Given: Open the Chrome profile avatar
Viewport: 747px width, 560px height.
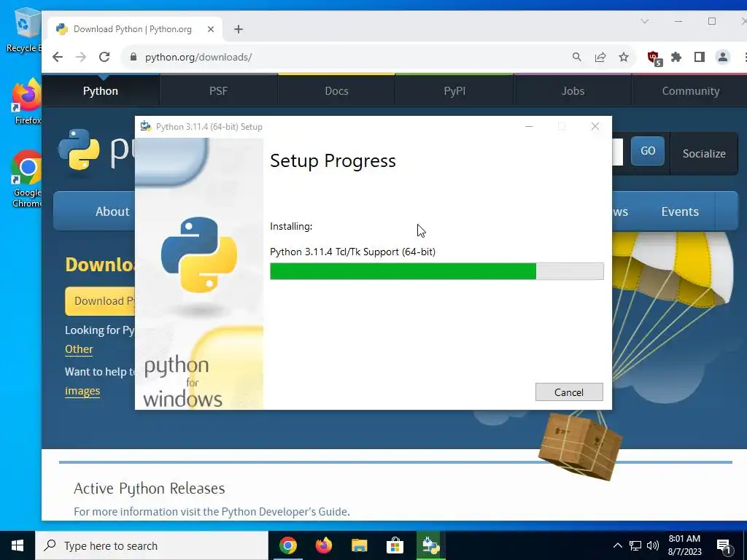Looking at the screenshot, I should (723, 57).
